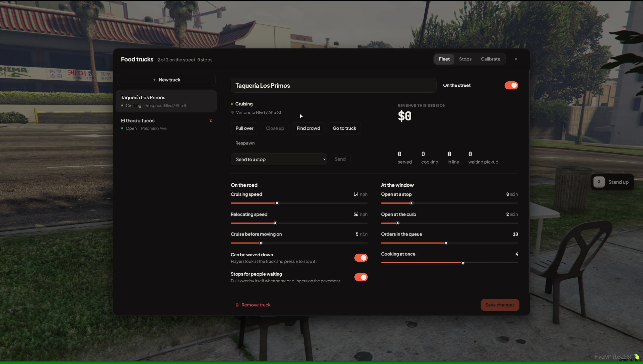
Task: Select Taquería Los Primos in truck list
Action: (x=166, y=101)
